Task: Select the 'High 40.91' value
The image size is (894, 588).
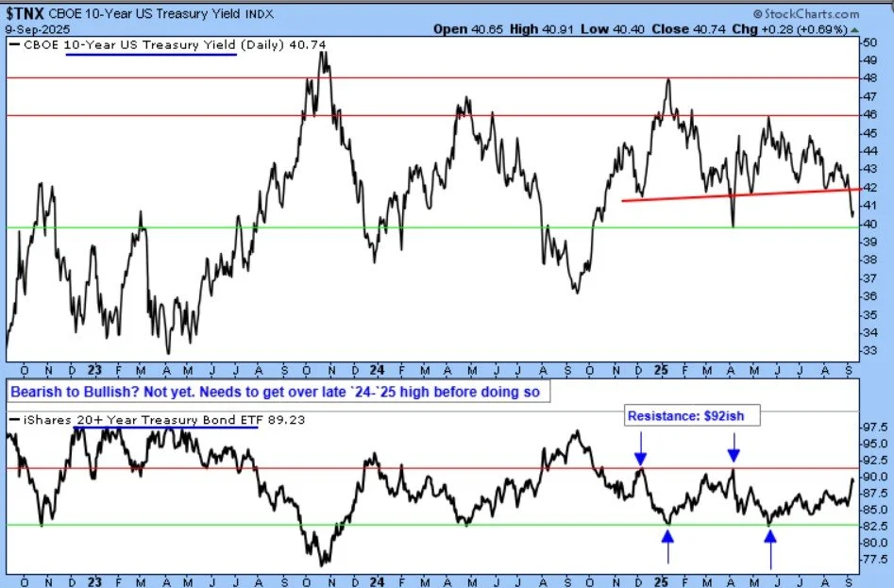Action: point(542,29)
